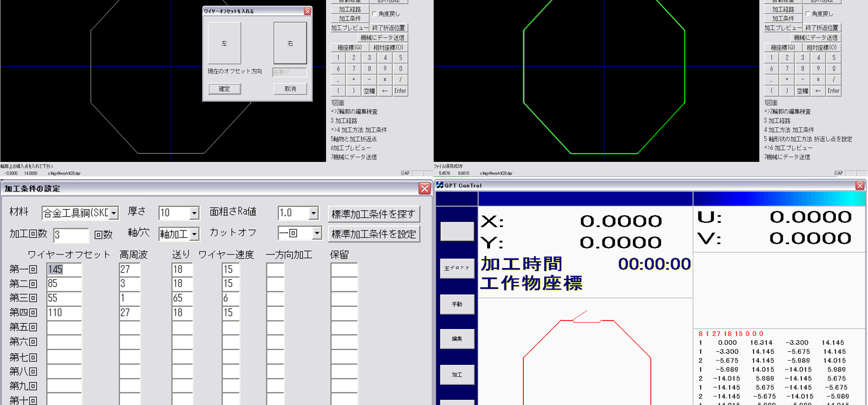Open 加工経路 in the left CAD window
The width and height of the screenshot is (868, 405).
(349, 9)
